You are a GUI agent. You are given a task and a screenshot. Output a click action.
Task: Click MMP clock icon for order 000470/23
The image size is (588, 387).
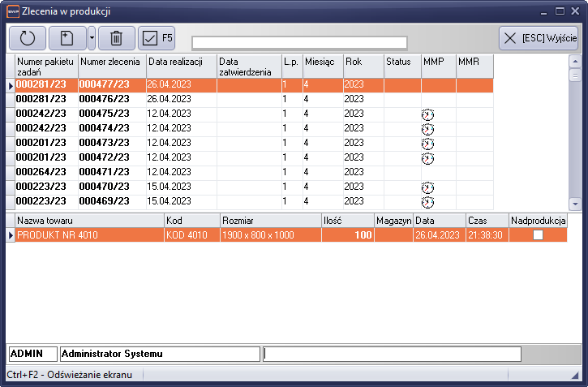(427, 187)
